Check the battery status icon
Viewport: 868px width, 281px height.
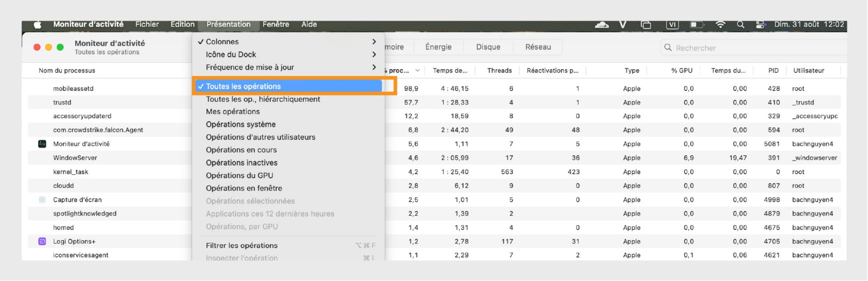[697, 24]
